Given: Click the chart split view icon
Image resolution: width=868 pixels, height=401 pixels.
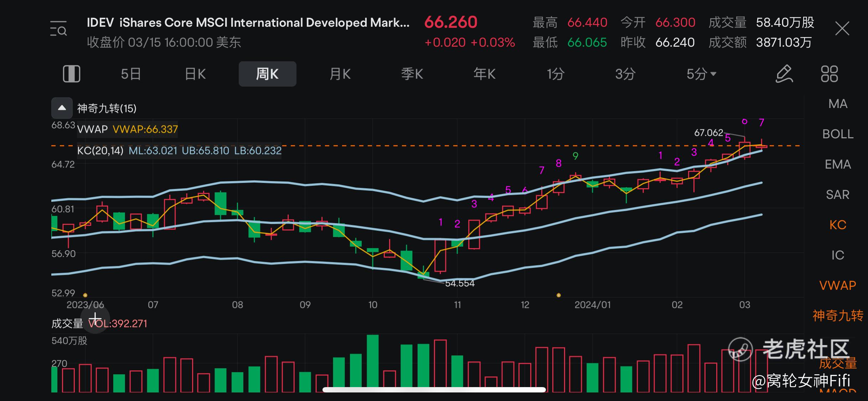Looking at the screenshot, I should [71, 74].
